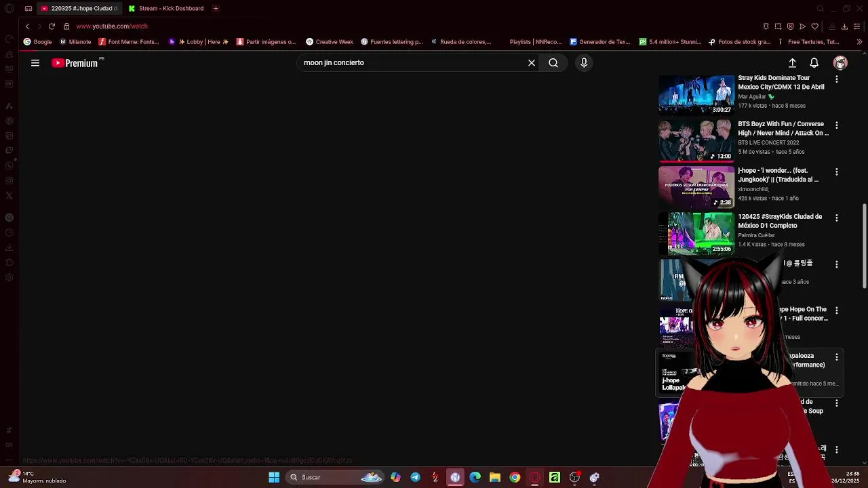Click the heart bookmark icon in toolbar
The width and height of the screenshot is (868, 488).
tap(815, 26)
